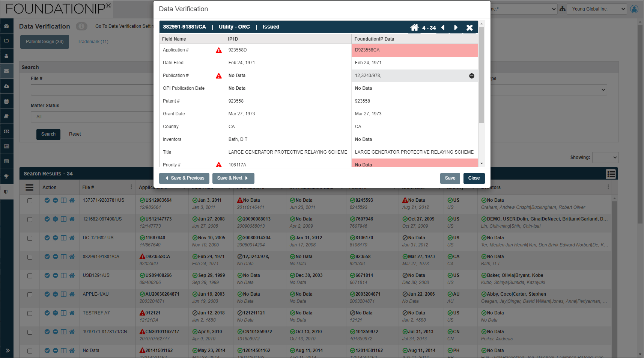Open search dropdown at right of File # row
Viewport: 644px width, 358px height.
[x=549, y=90]
